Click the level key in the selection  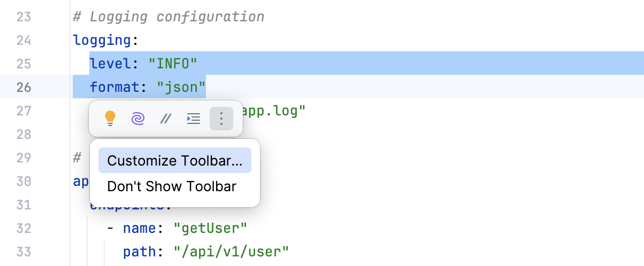pos(110,64)
